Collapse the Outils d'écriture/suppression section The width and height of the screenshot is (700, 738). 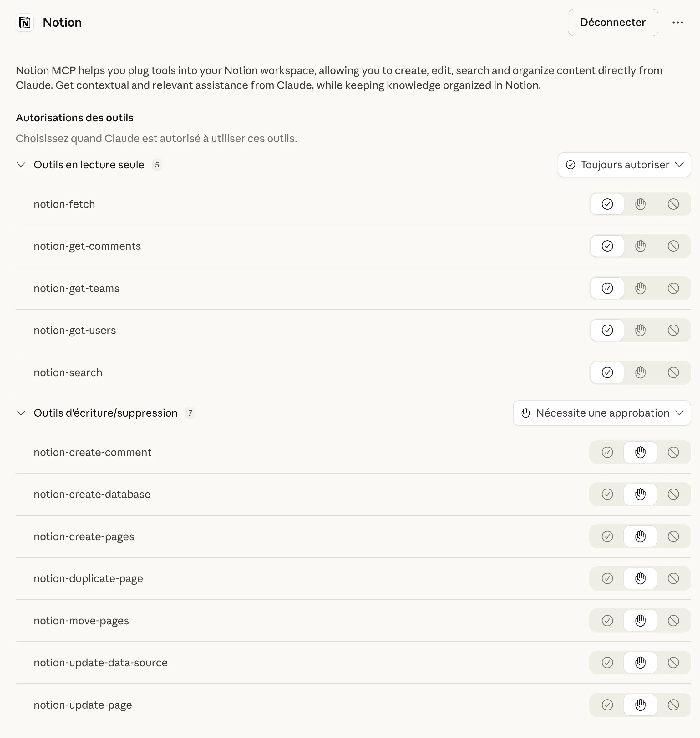(x=21, y=413)
